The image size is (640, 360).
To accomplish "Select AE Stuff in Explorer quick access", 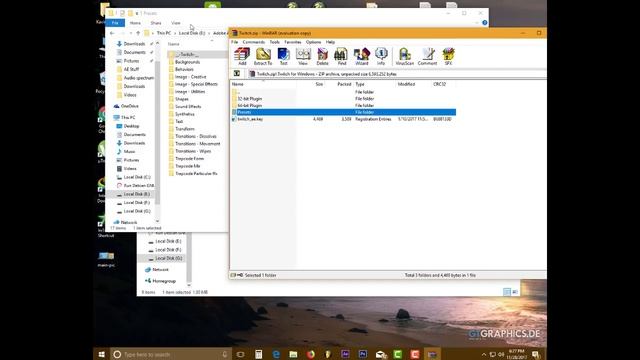I will (131, 69).
